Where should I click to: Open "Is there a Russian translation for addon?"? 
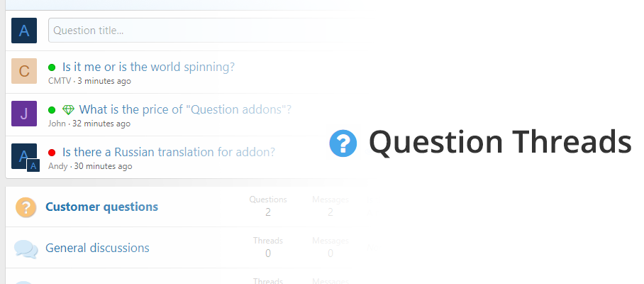169,152
